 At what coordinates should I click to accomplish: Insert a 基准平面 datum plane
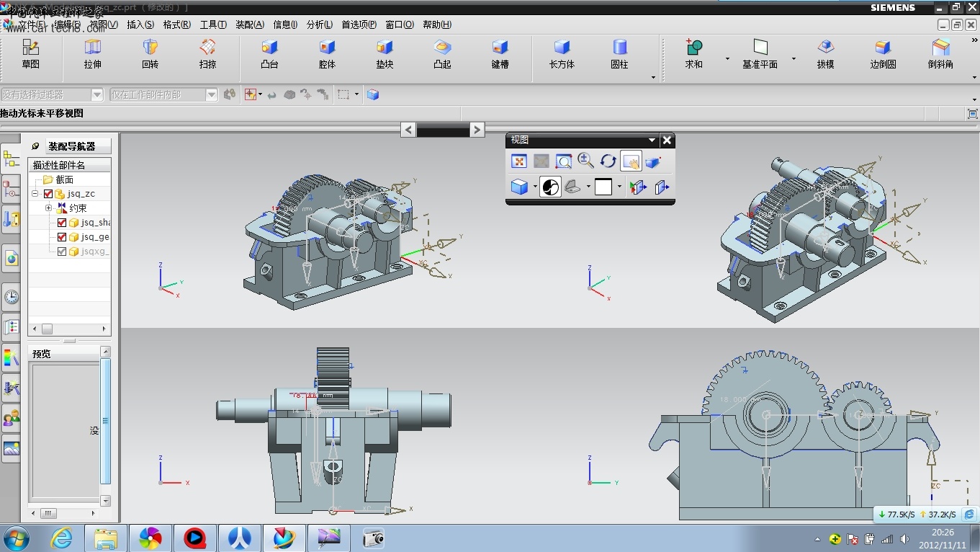click(760, 55)
